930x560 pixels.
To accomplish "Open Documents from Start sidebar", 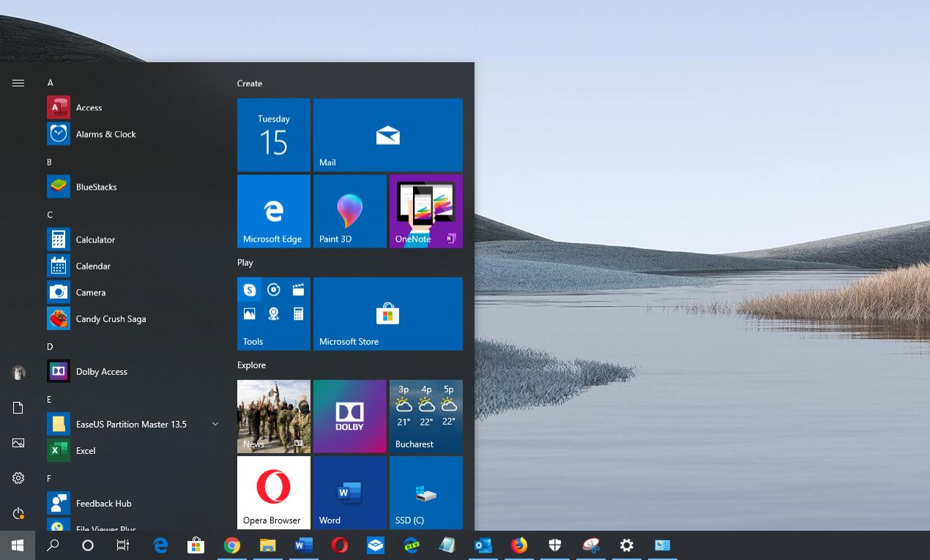I will coord(18,408).
